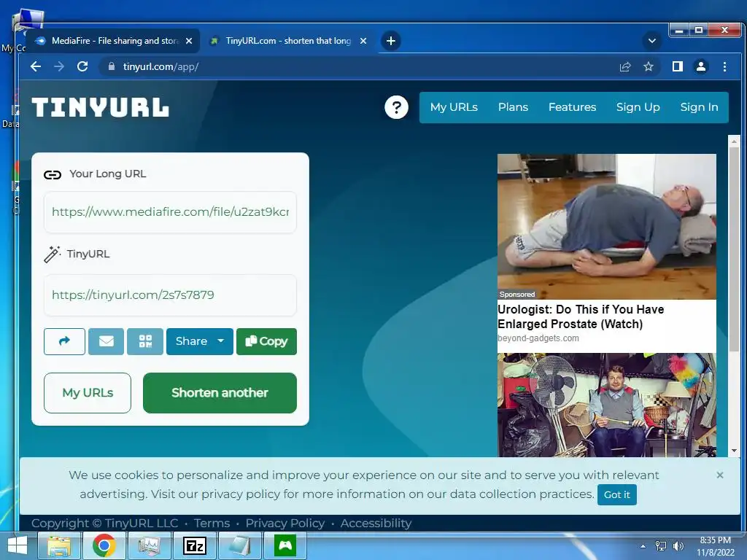Click the TinyURL shortened link field
The height and width of the screenshot is (560, 747).
click(170, 295)
